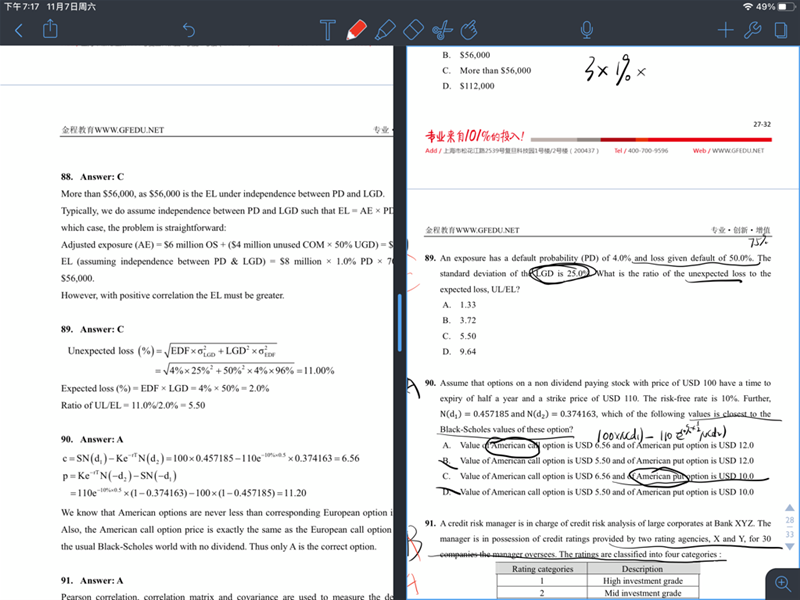Screen dimensions: 800x600
Task: Open the share/export menu
Action: (x=50, y=29)
